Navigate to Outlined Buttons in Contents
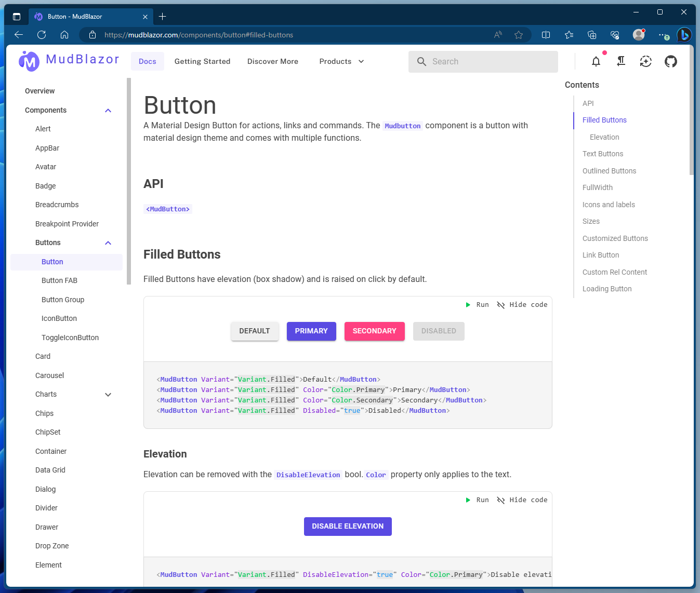This screenshot has width=700, height=593. (x=609, y=170)
